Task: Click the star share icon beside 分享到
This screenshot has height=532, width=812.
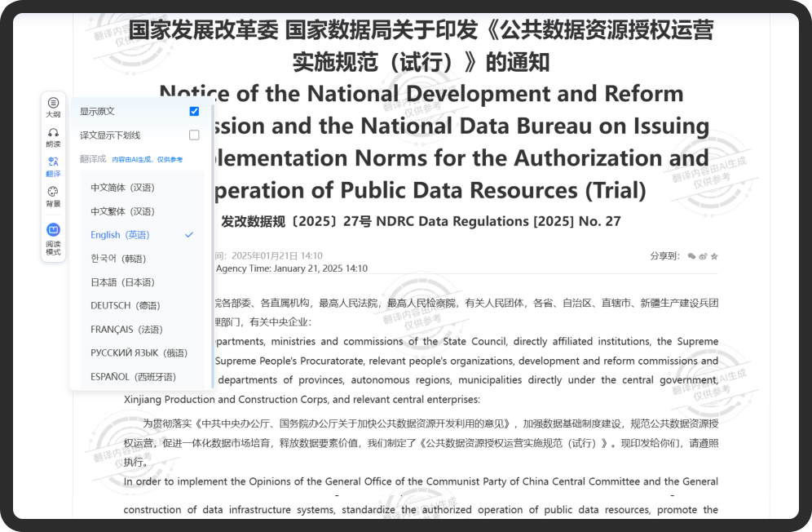Action: pyautogui.click(x=714, y=256)
